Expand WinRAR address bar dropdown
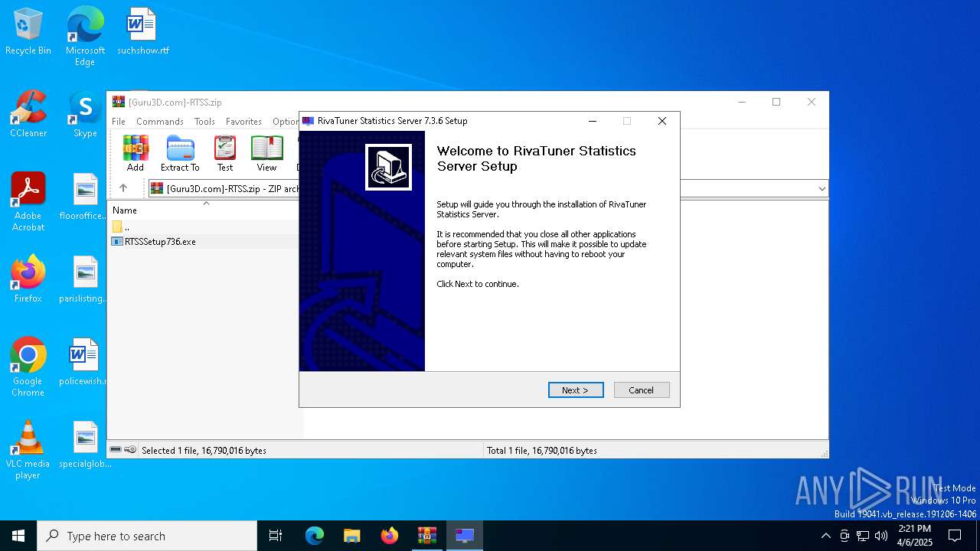Image resolution: width=980 pixels, height=551 pixels. coord(822,188)
